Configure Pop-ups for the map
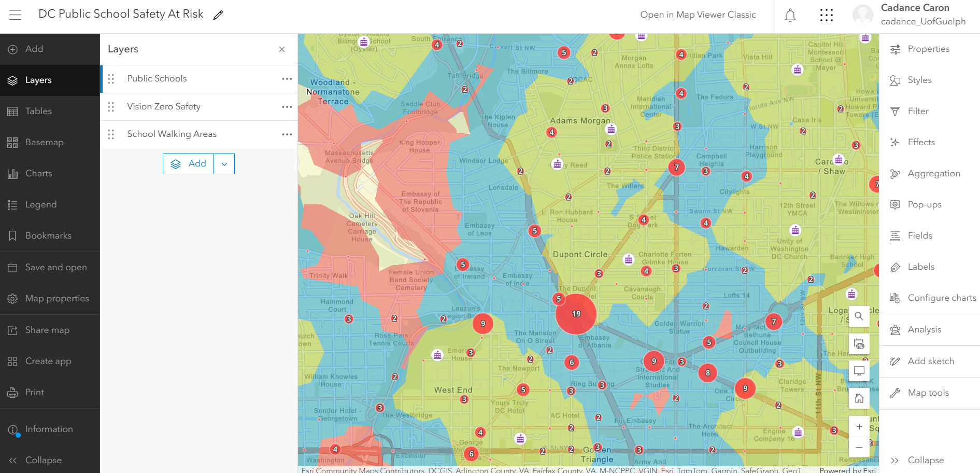980x473 pixels. click(925, 204)
